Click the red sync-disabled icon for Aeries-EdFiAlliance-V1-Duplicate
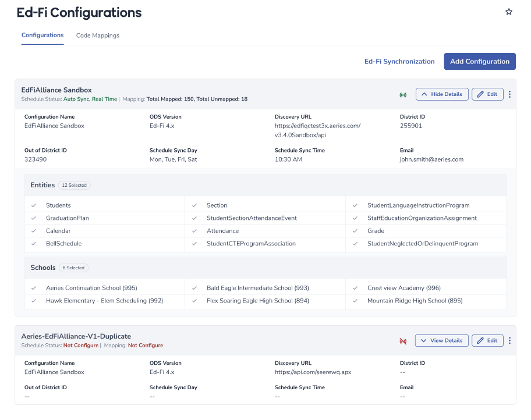531x420 pixels. (x=403, y=341)
